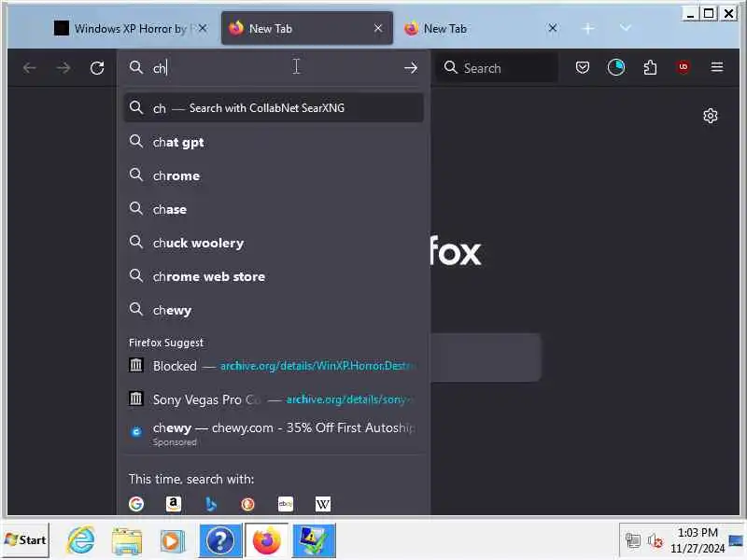Click the Show desktop tray button
Image resolution: width=747 pixels, height=560 pixels.
[735, 540]
